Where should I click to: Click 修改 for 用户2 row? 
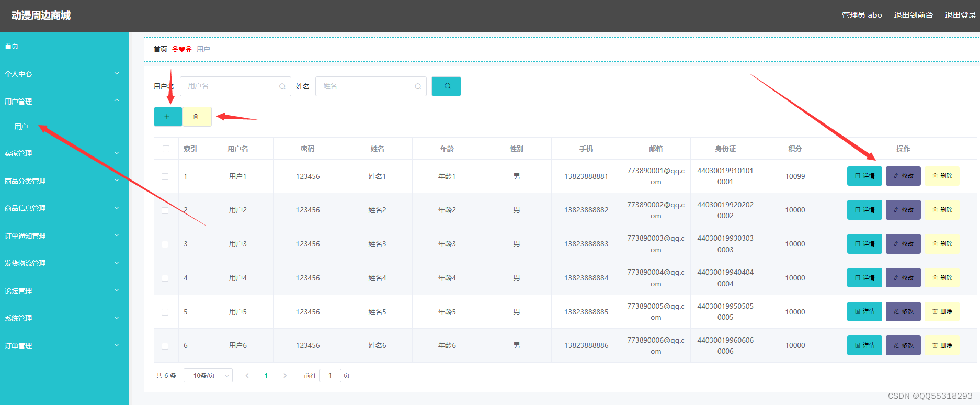point(903,210)
